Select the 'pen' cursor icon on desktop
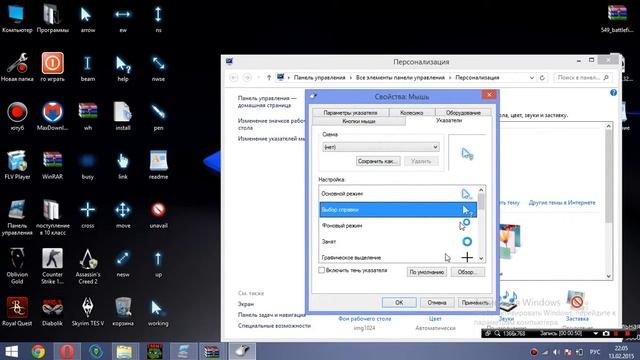The width and height of the screenshot is (640, 360). pyautogui.click(x=158, y=116)
